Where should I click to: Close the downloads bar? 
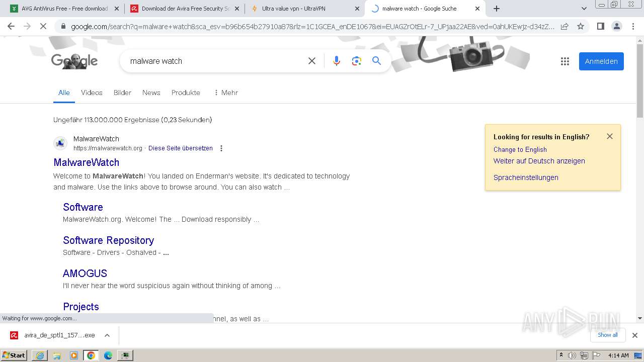tap(635, 335)
